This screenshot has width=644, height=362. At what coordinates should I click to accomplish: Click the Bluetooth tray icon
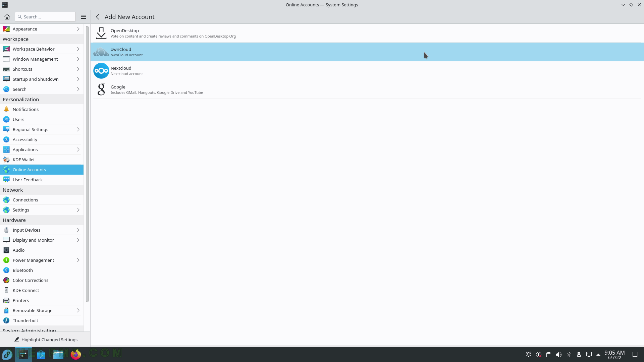pos(569,355)
